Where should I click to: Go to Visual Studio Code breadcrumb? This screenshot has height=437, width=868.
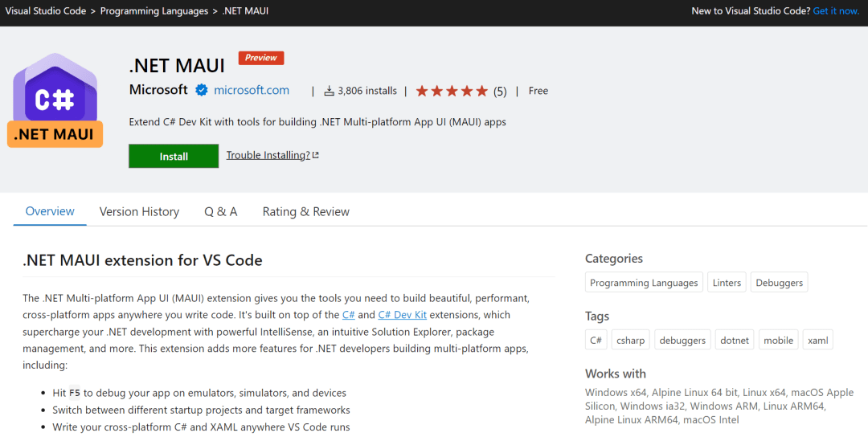tap(45, 11)
